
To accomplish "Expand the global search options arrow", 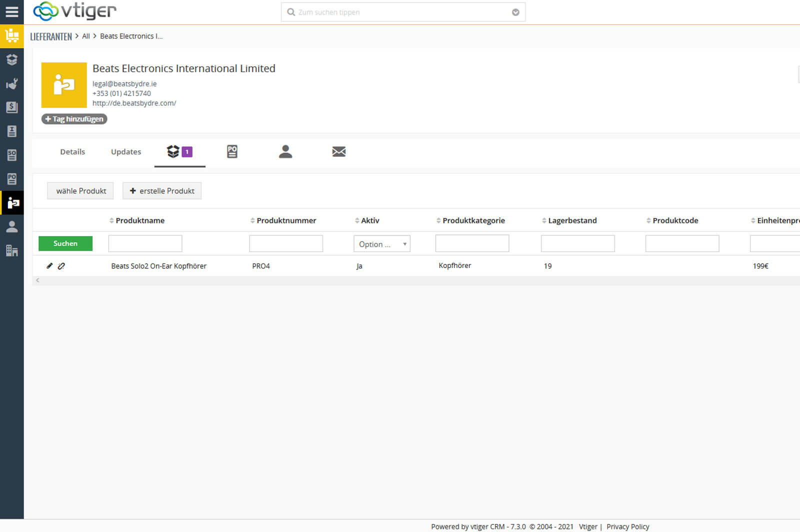I will click(x=515, y=12).
